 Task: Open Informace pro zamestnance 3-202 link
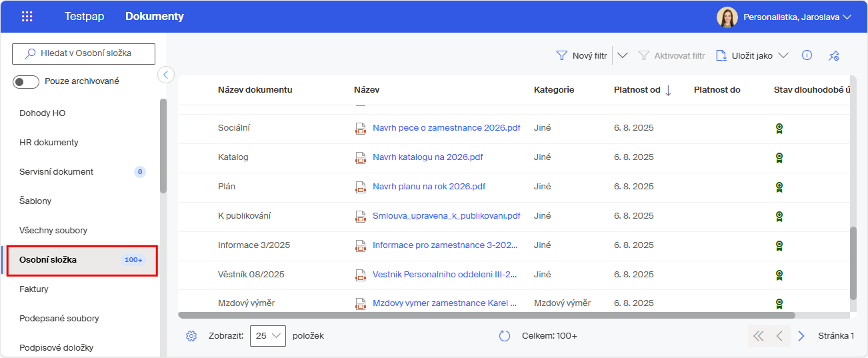tap(445, 245)
